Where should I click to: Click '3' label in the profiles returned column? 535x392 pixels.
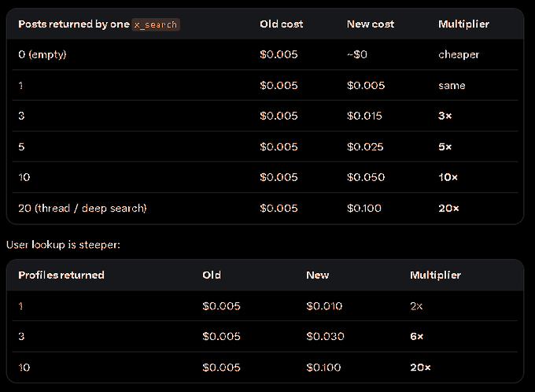coord(21,336)
